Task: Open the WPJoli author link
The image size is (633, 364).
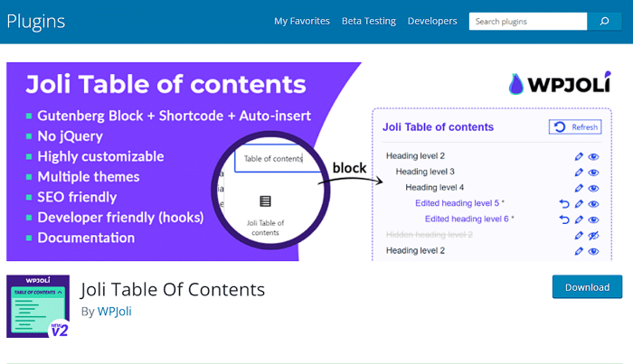Action: click(x=114, y=312)
